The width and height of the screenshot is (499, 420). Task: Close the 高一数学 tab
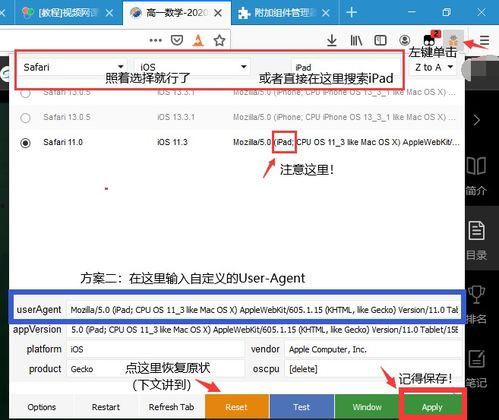[x=218, y=13]
